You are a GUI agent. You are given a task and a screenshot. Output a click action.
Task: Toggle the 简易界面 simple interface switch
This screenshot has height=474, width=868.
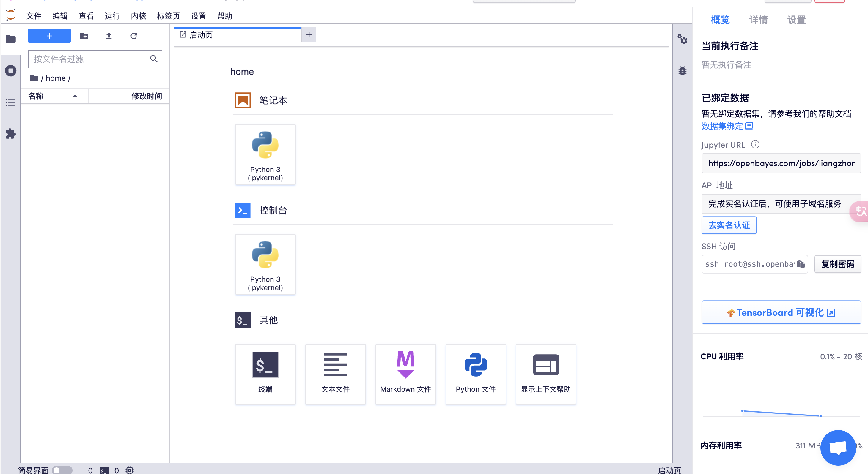pos(62,470)
